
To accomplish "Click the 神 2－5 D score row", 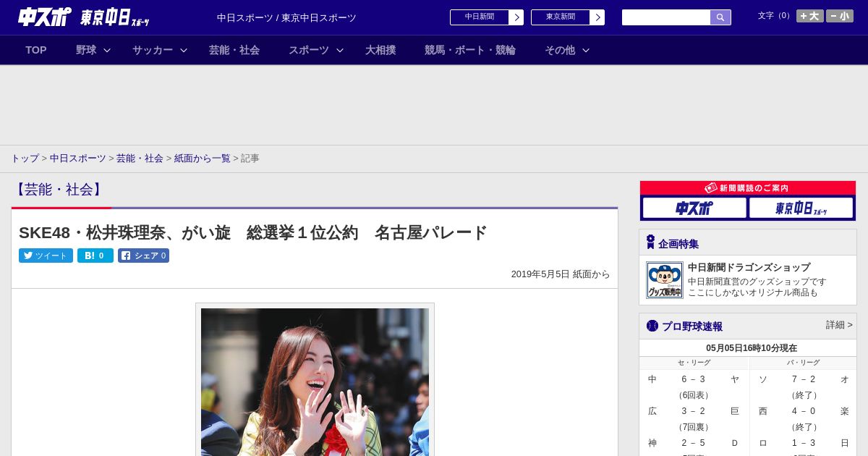I will click(694, 443).
